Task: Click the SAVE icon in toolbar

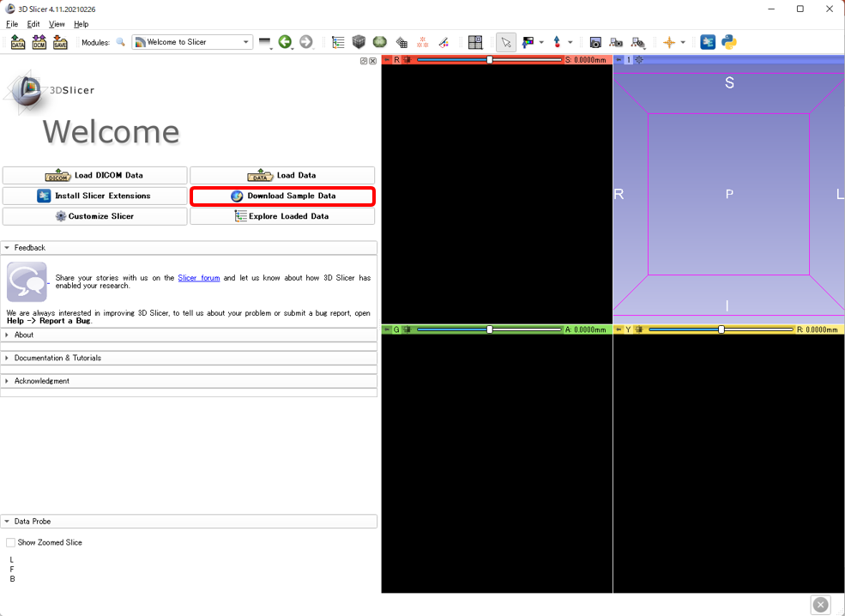Action: coord(60,42)
